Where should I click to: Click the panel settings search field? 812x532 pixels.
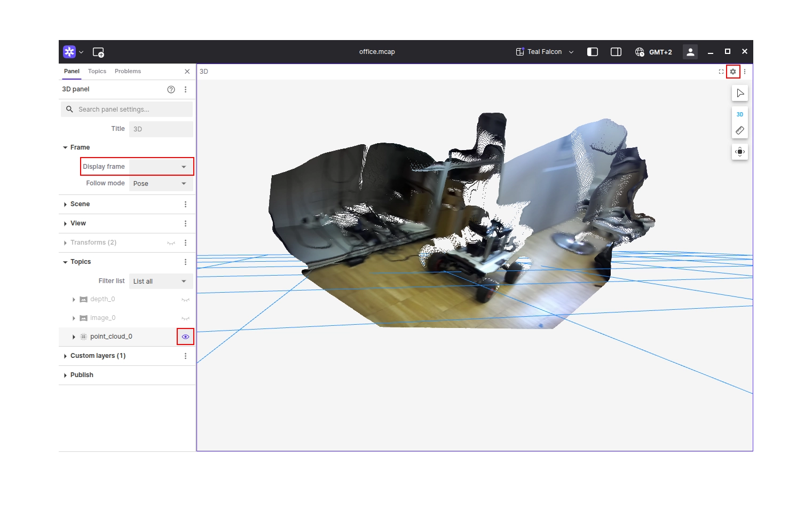pos(127,109)
